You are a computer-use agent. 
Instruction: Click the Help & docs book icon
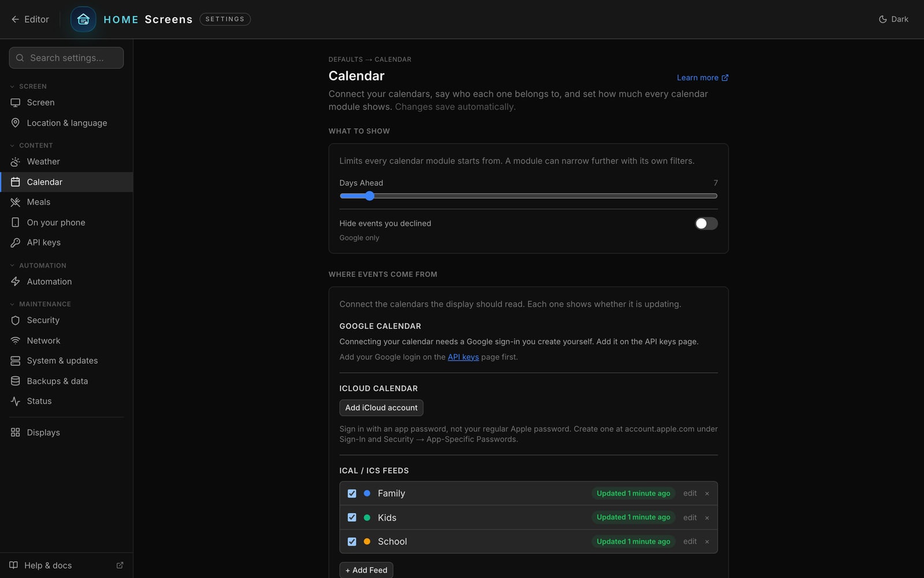[13, 565]
